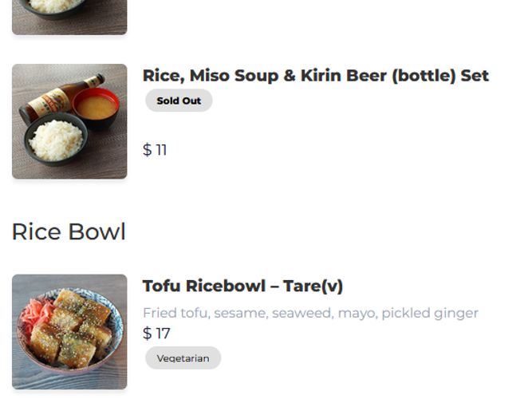Click the fried tofu ingredients description

click(x=310, y=313)
